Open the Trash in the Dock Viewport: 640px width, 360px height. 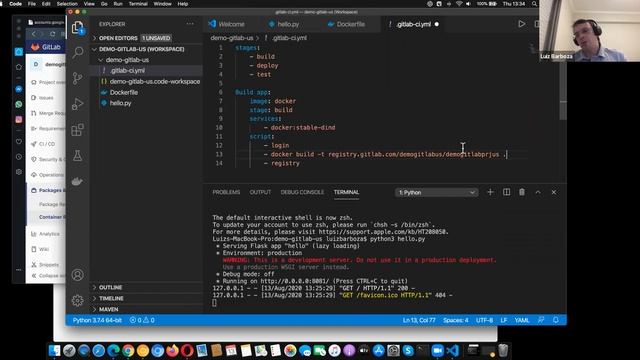pyautogui.click(x=503, y=351)
